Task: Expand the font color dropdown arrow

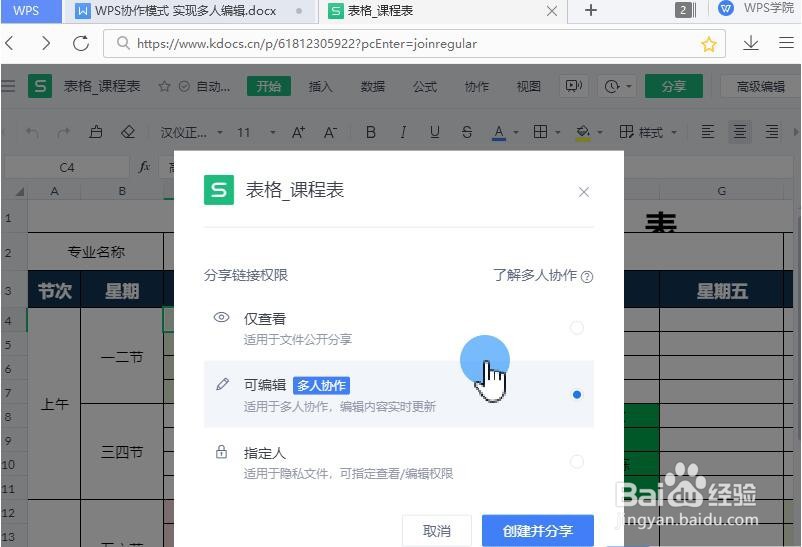Action: point(516,133)
